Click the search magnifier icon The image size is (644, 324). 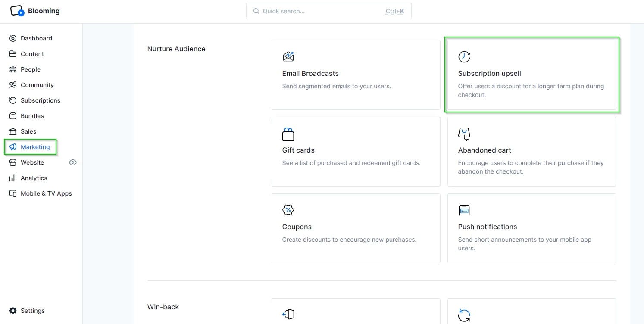pyautogui.click(x=256, y=11)
